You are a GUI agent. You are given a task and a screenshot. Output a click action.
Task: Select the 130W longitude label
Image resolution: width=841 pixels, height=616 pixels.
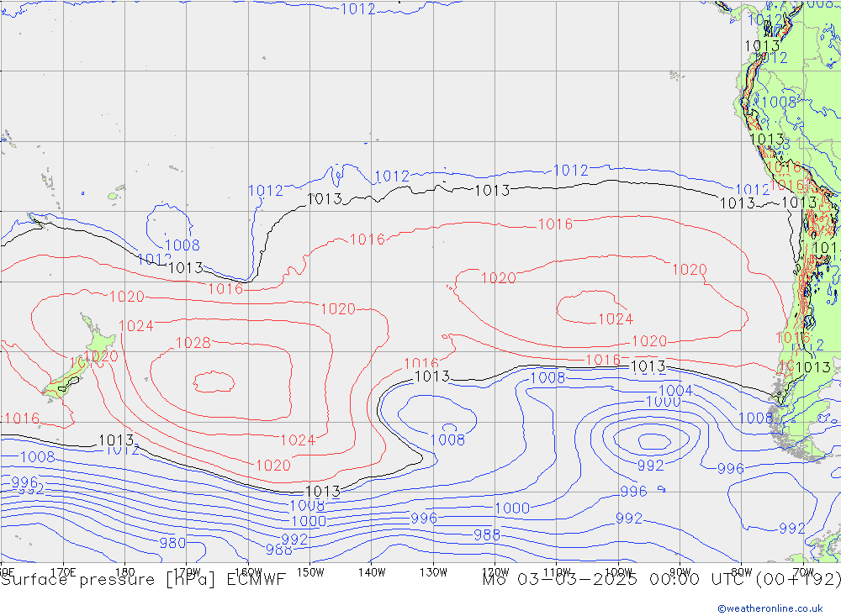(x=433, y=572)
